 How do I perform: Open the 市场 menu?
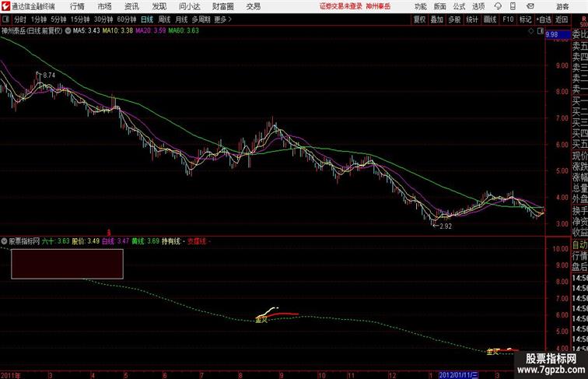(x=105, y=6)
